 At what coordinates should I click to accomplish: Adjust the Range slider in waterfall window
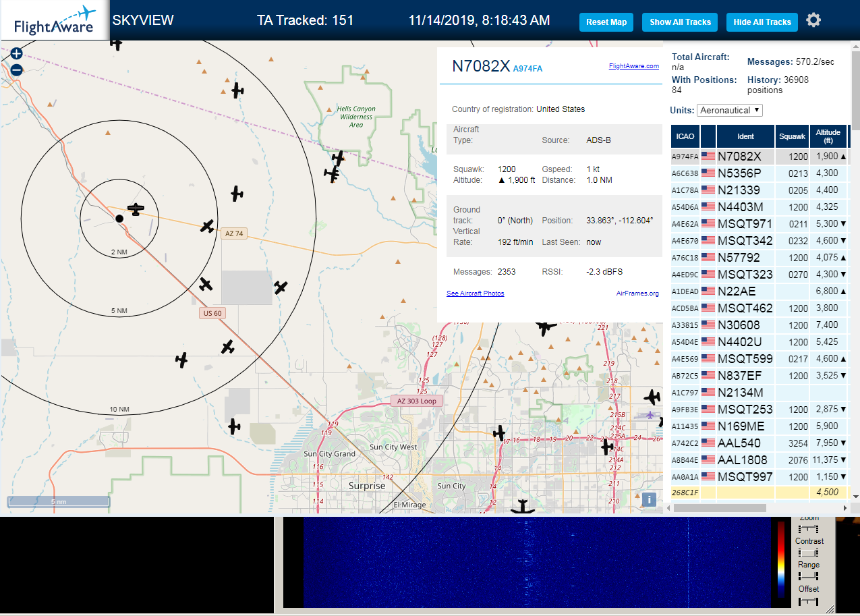808,576
